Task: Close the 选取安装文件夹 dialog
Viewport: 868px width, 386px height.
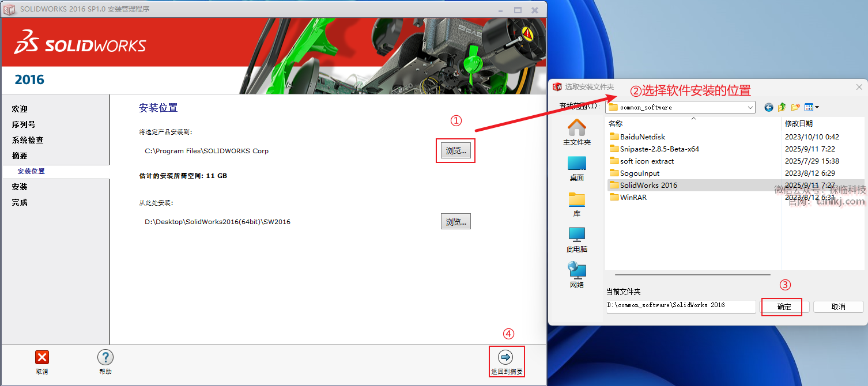Action: click(x=859, y=87)
